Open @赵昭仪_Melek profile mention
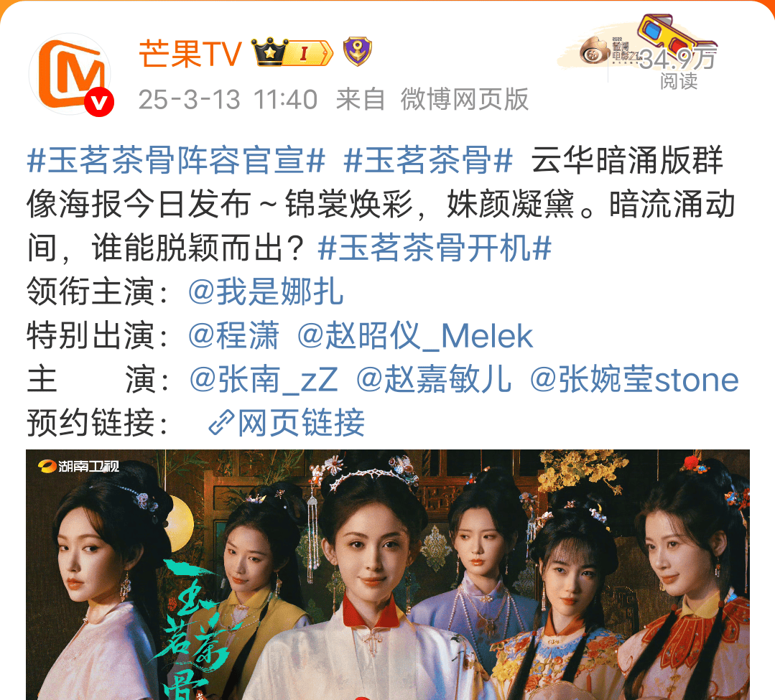The height and width of the screenshot is (700, 775). point(415,336)
